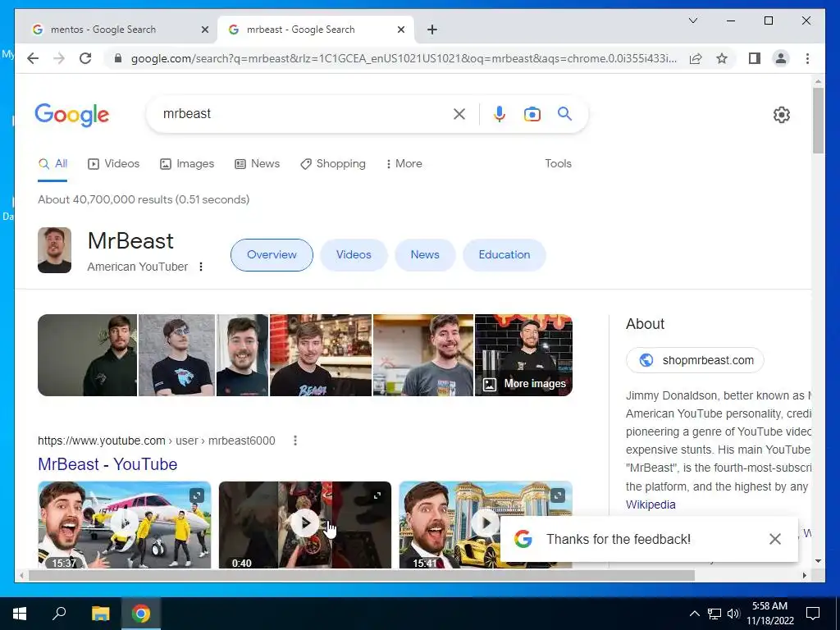View site info via the padlock icon
The height and width of the screenshot is (630, 840).
click(x=118, y=58)
